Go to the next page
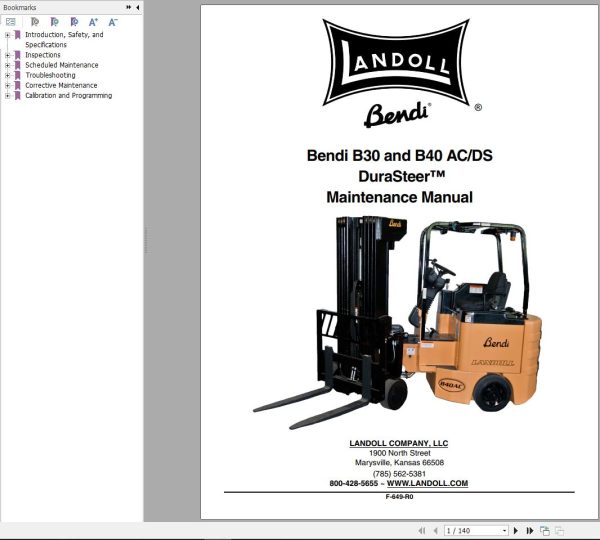 tap(515, 531)
